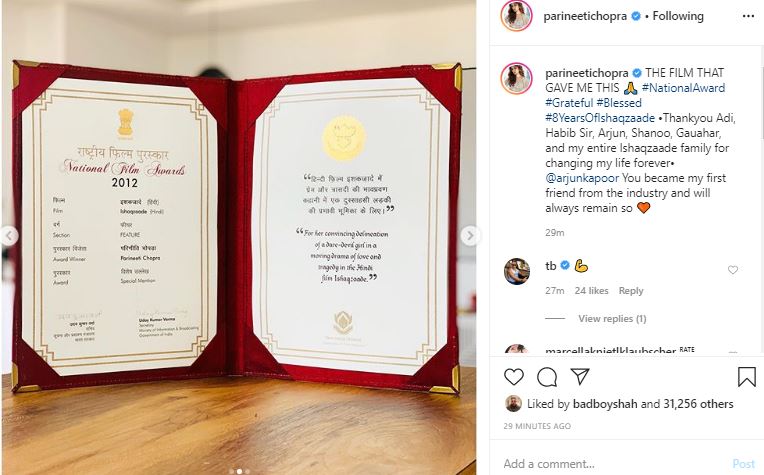
Task: Open the #NationalAward hashtag link
Action: pos(683,88)
